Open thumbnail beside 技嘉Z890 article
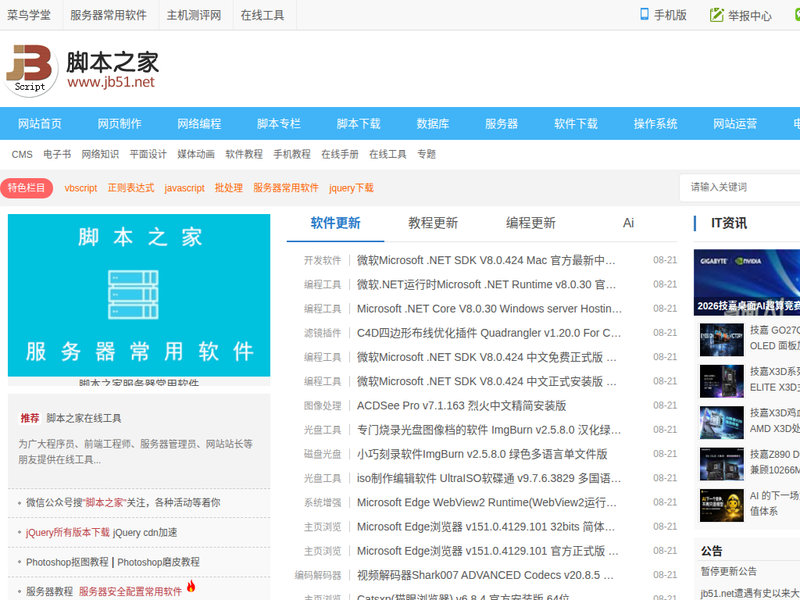Screen dimensions: 800x600 [x=721, y=464]
